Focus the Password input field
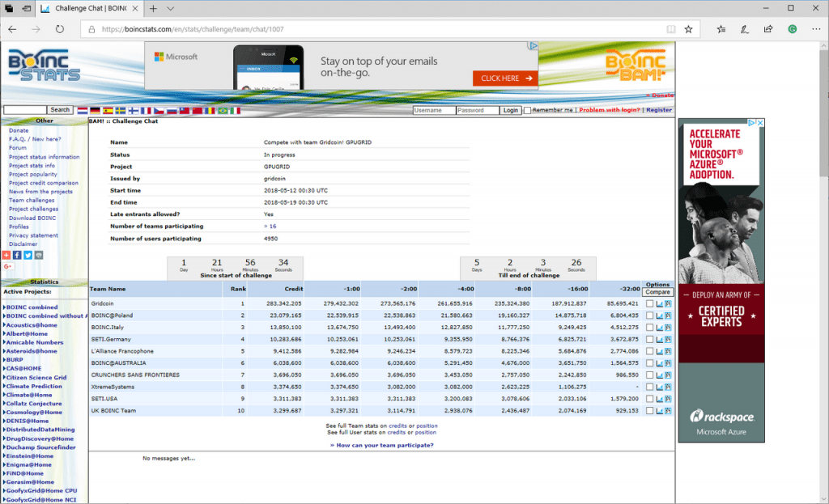The width and height of the screenshot is (829, 504). tap(478, 110)
